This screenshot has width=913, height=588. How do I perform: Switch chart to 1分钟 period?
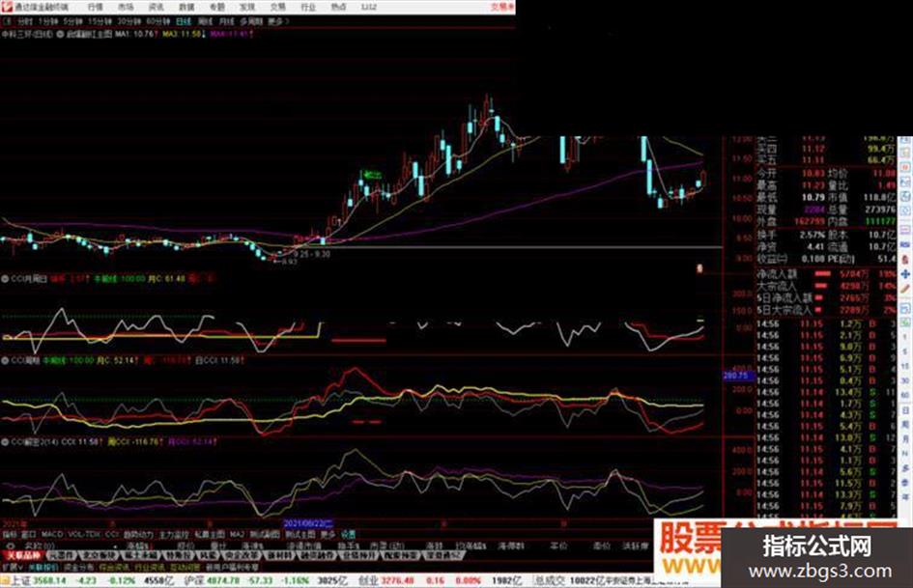pos(47,21)
